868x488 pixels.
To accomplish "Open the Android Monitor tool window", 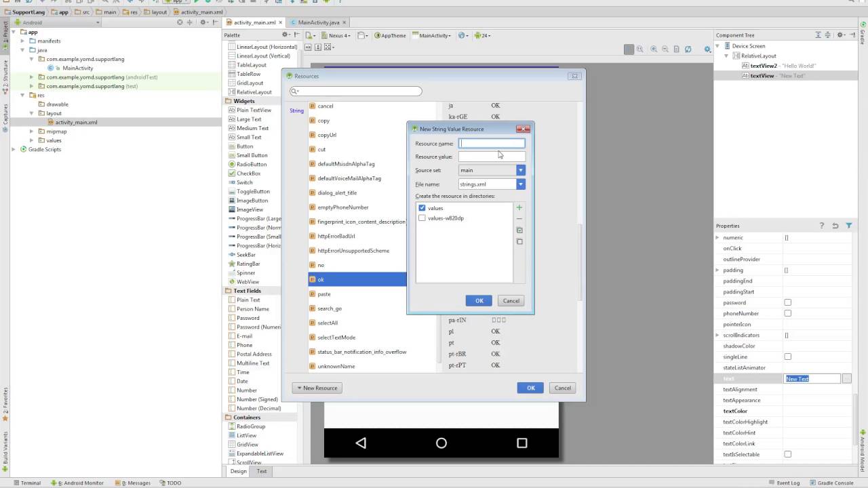I will tap(77, 483).
